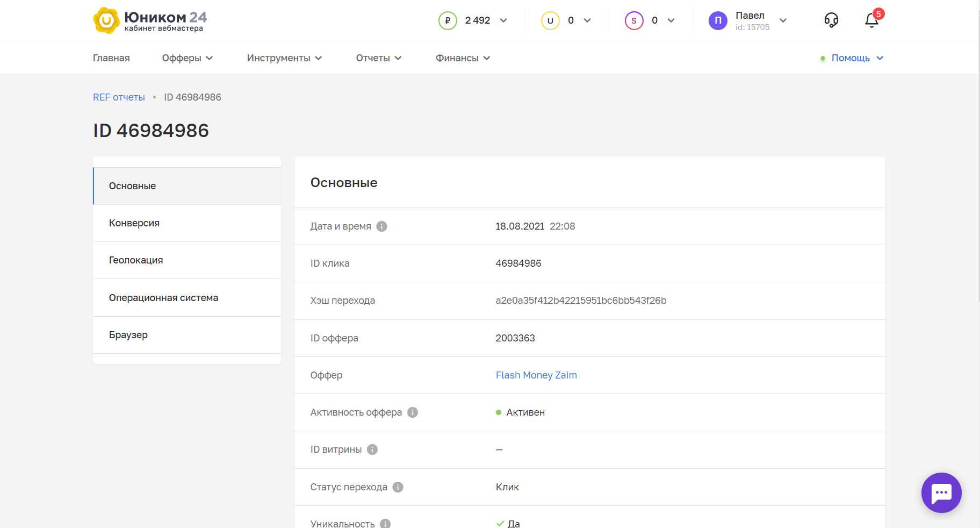
Task: Expand the 2 492 ruble balance dropdown
Action: point(503,20)
